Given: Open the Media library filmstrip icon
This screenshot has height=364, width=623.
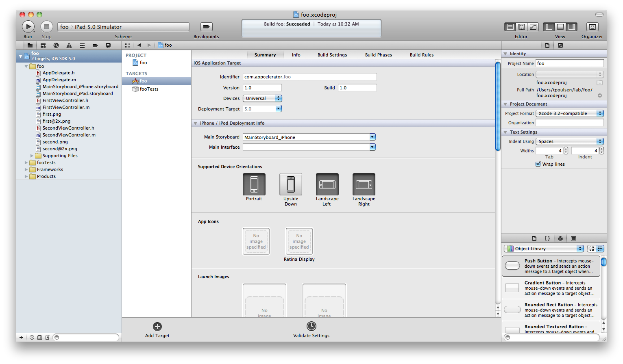Looking at the screenshot, I should point(573,238).
